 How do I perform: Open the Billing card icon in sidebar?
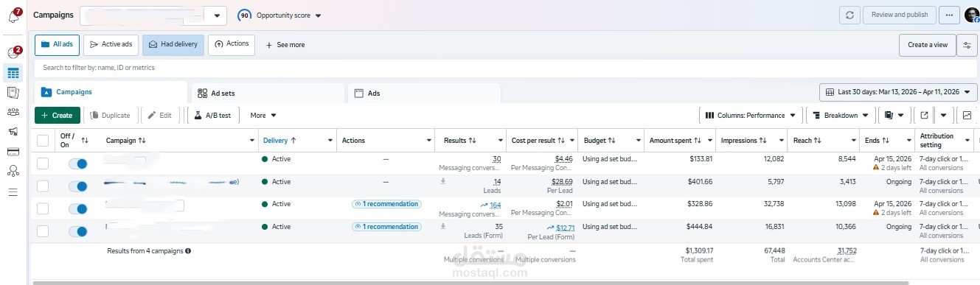pos(13,152)
